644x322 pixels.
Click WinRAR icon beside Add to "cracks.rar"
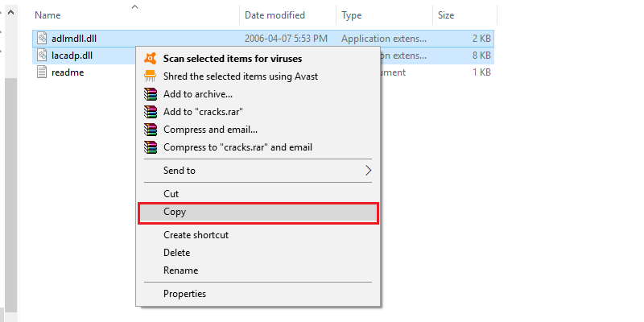(150, 112)
